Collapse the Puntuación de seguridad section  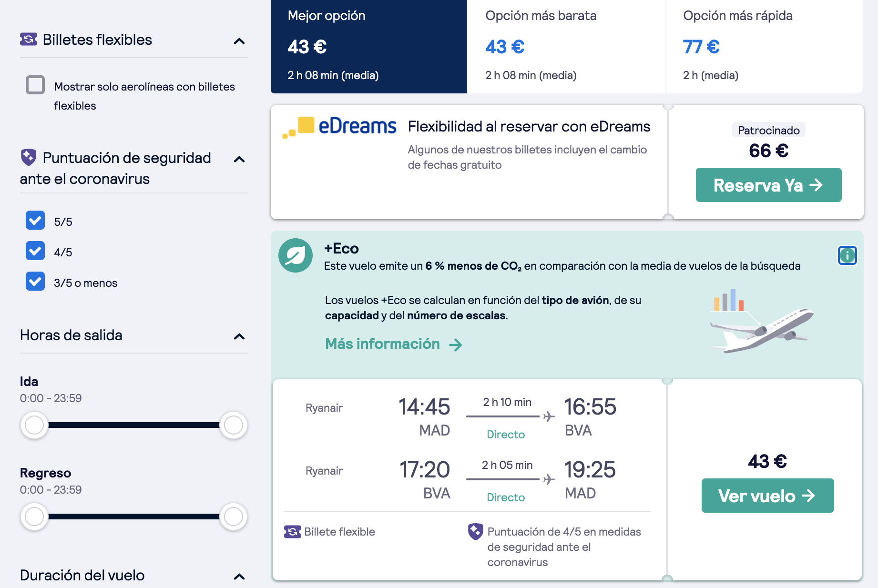pyautogui.click(x=239, y=159)
